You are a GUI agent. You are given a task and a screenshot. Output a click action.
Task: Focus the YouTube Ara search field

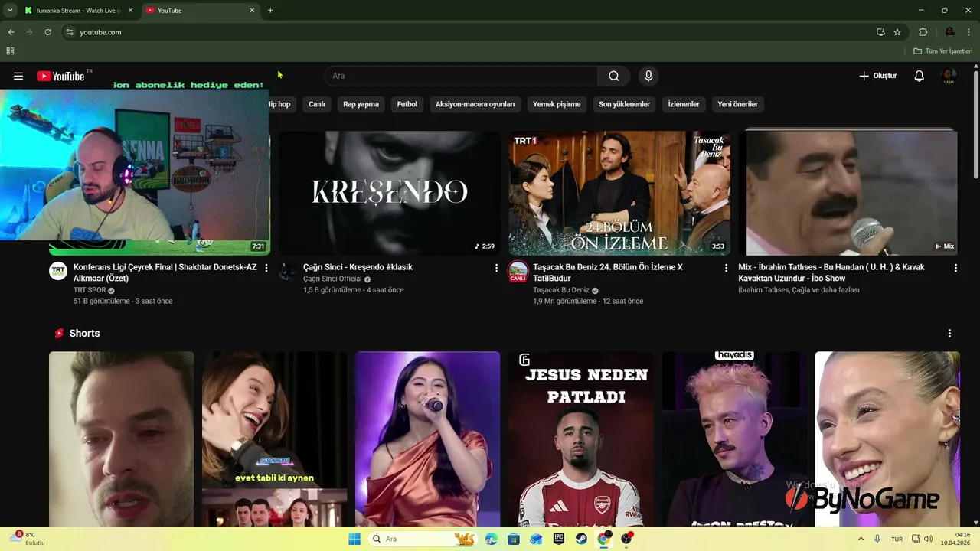click(x=461, y=76)
